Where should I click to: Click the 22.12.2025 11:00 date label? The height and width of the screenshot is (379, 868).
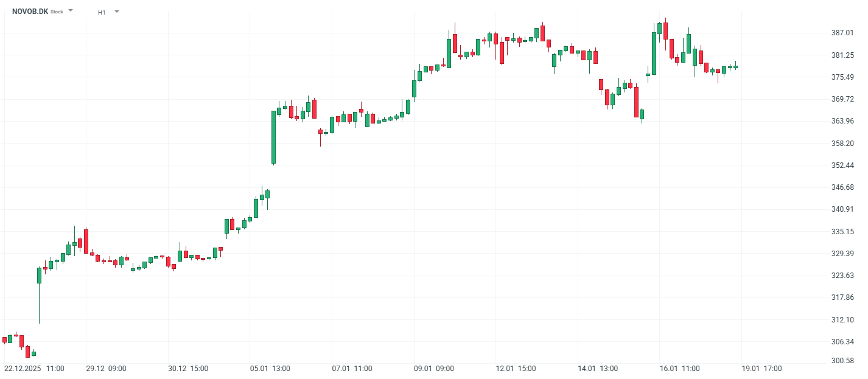tap(34, 369)
